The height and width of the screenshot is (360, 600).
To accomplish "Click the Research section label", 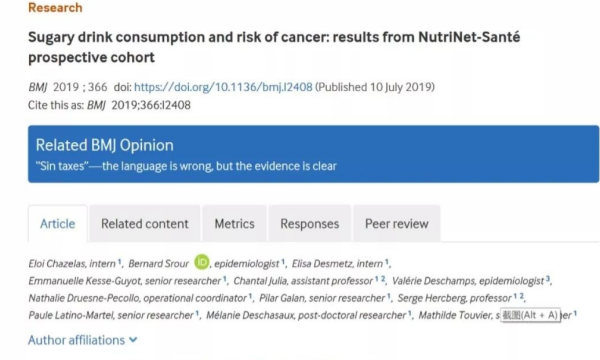I will click(55, 8).
